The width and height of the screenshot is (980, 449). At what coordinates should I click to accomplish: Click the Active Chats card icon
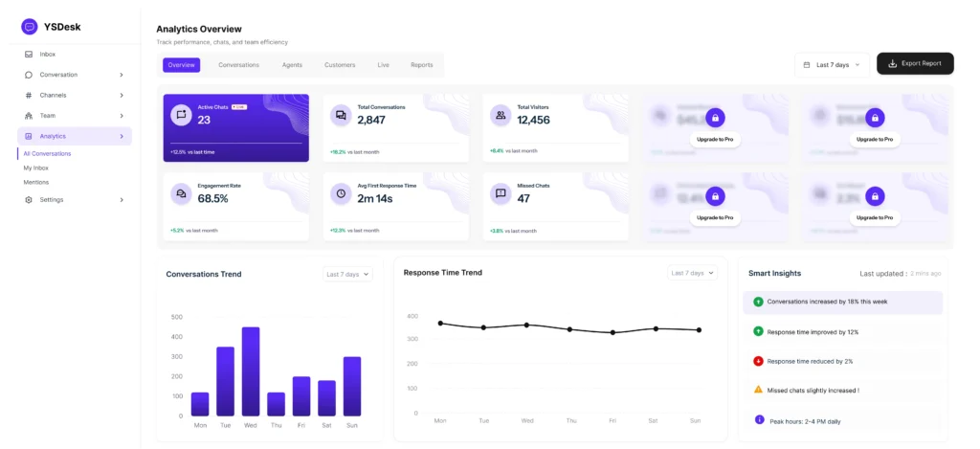click(x=180, y=115)
